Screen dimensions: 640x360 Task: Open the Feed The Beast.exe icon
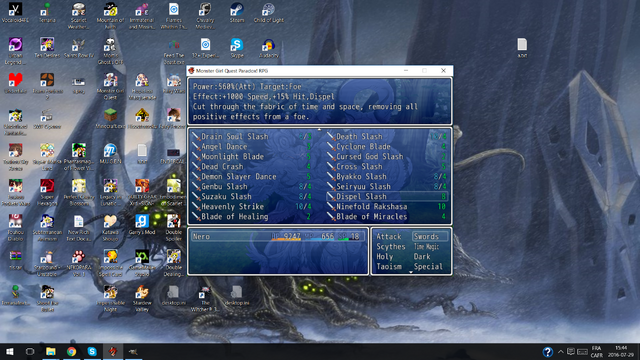pos(173,51)
